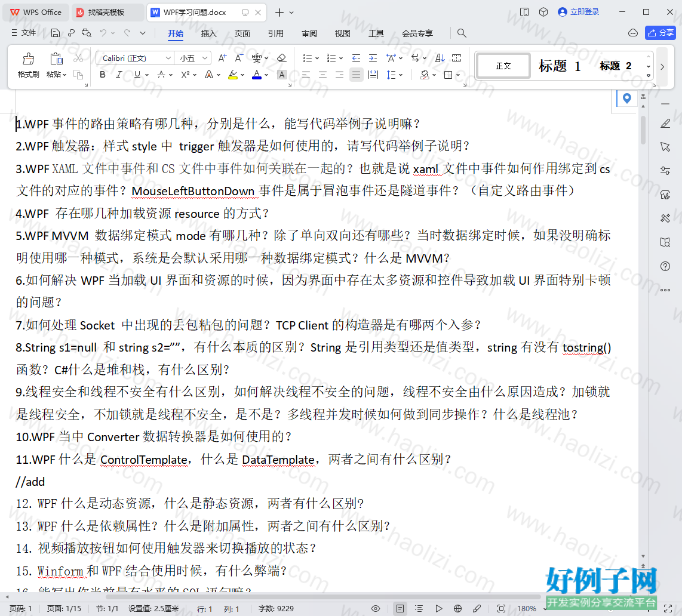Start reading mode play icon in status bar
Image resolution: width=682 pixels, height=616 pixels.
[x=439, y=609]
